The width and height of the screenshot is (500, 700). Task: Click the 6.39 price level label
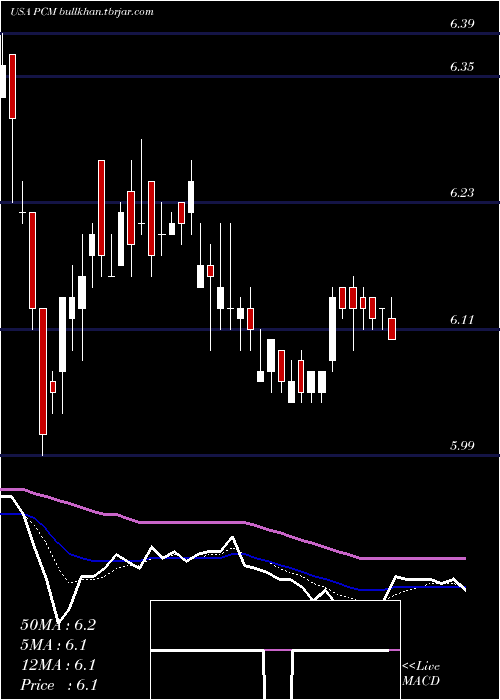click(x=462, y=24)
